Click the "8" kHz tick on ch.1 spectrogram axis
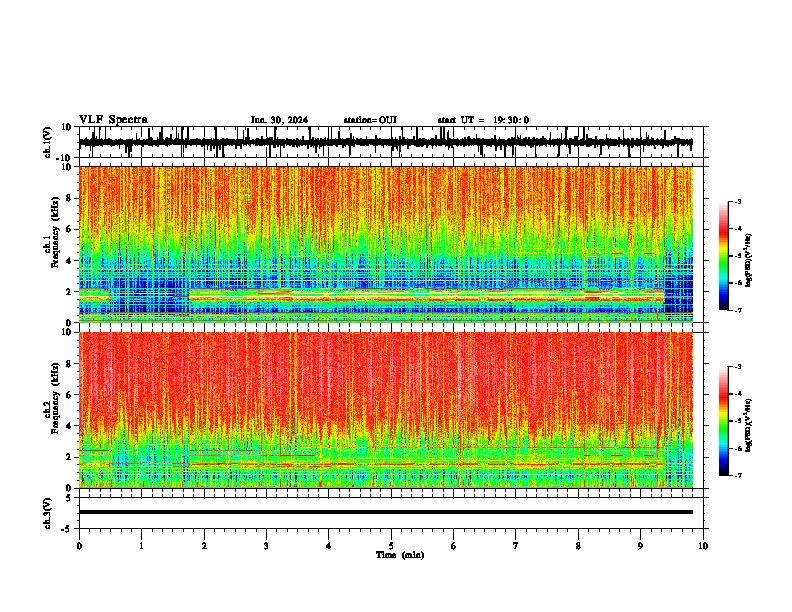The width and height of the screenshot is (792, 612). [70, 198]
